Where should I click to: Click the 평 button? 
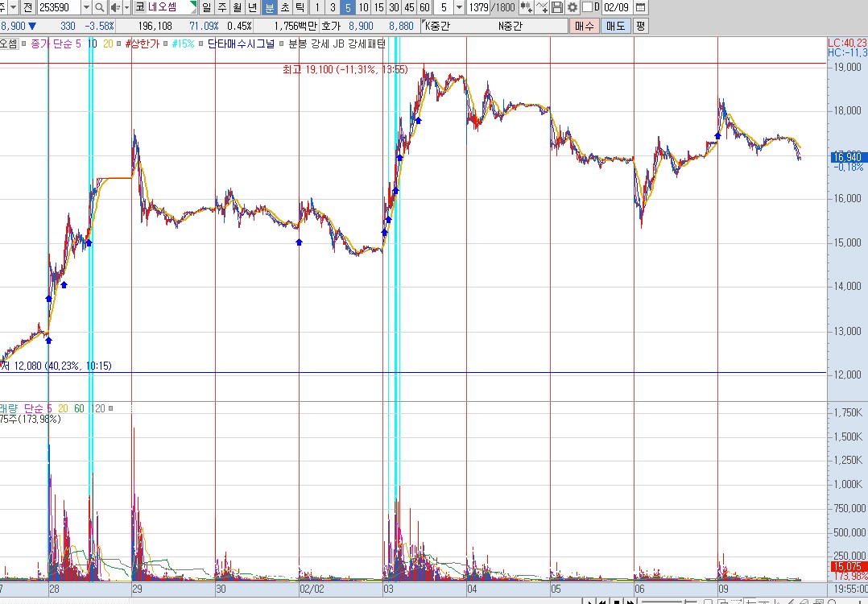[640, 26]
